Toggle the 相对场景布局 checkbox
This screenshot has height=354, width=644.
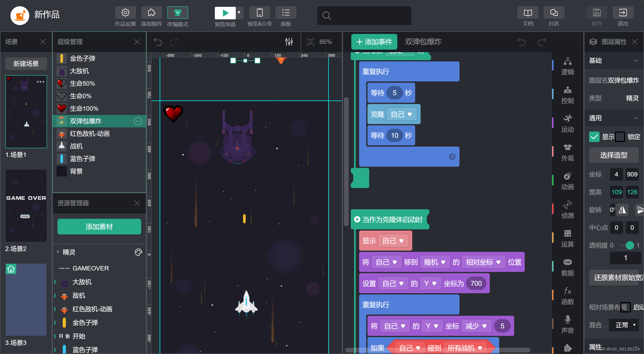coord(625,307)
